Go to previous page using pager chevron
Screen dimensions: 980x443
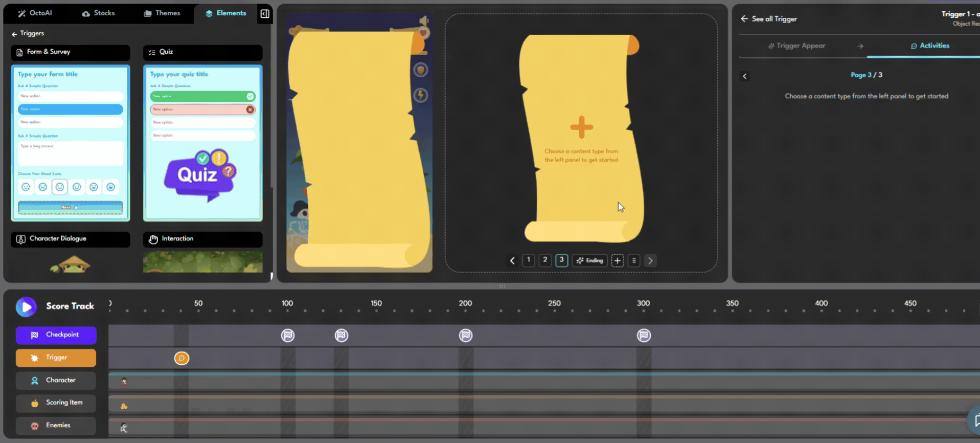(x=512, y=261)
